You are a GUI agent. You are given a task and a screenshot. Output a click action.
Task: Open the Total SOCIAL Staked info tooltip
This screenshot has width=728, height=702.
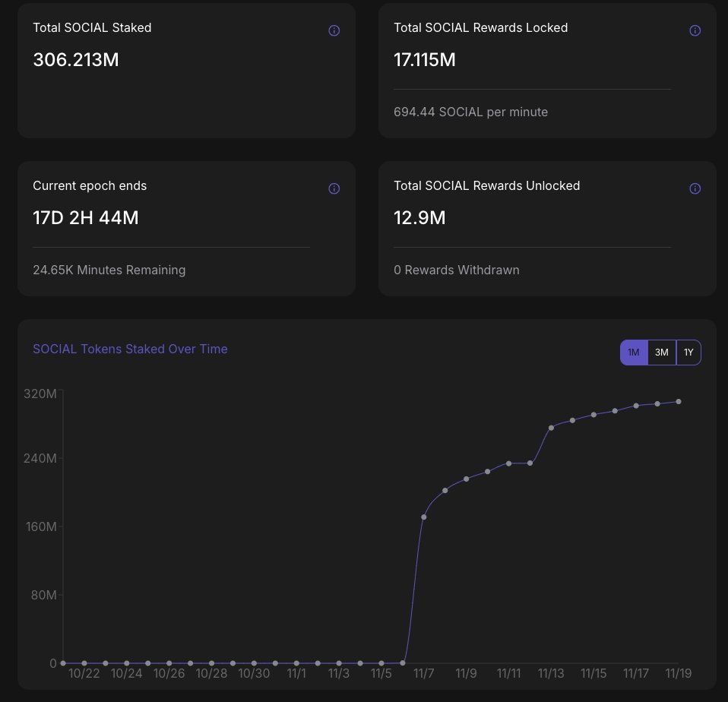[x=334, y=30]
